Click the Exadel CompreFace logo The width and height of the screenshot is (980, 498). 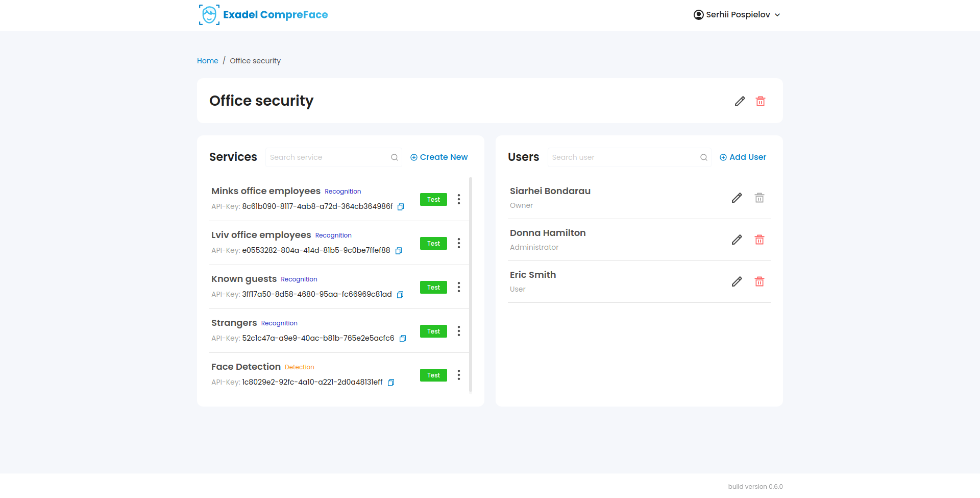pos(263,15)
